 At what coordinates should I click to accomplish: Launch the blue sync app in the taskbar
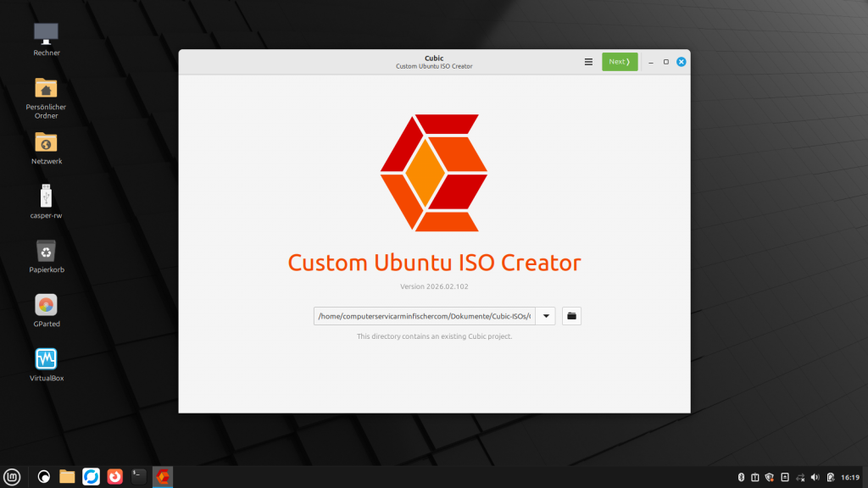pyautogui.click(x=91, y=476)
